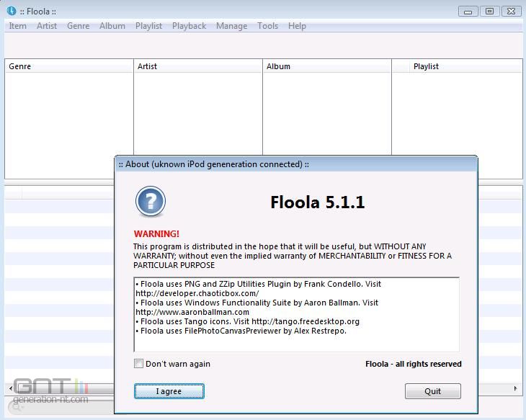This screenshot has width=526, height=420.
Task: Click the http://developer.chaoticbox.com/ text
Action: click(x=197, y=293)
